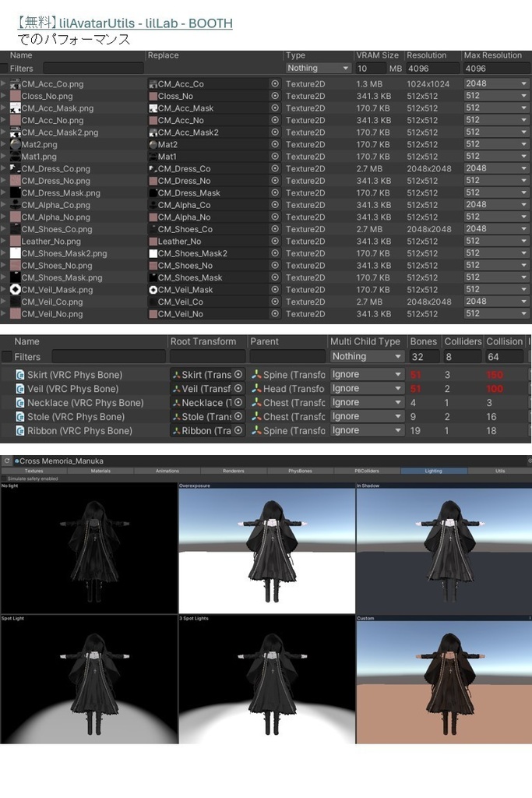532x798 pixels.
Task: Click the CM_Veil_Mask.png texture thumbnail icon
Action: [x=16, y=290]
